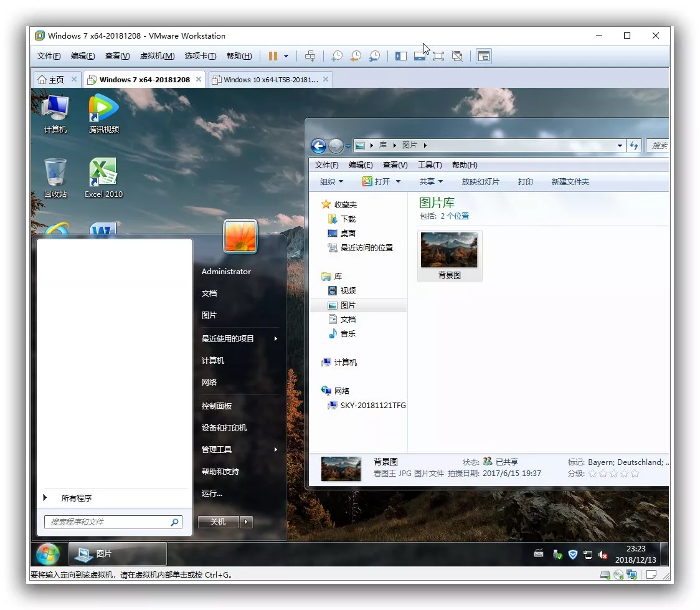Enter VMware full screen mode
Screen dimensions: 700x610
click(x=438, y=56)
